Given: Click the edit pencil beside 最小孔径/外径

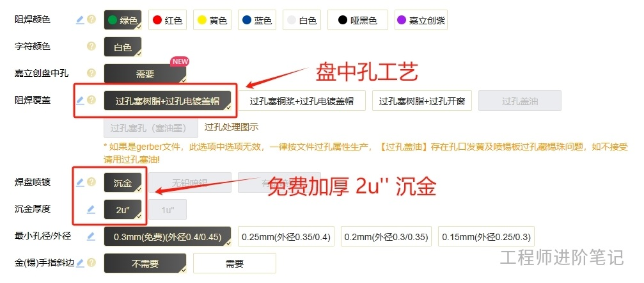Looking at the screenshot, I should (x=91, y=236).
